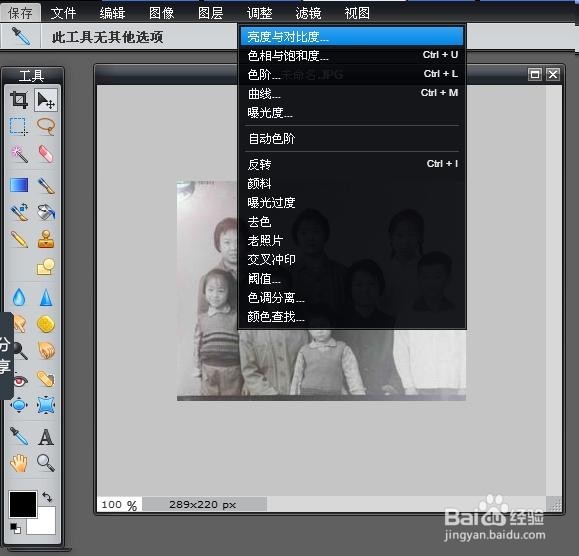
Task: Select the Brush tool
Action: click(x=46, y=185)
